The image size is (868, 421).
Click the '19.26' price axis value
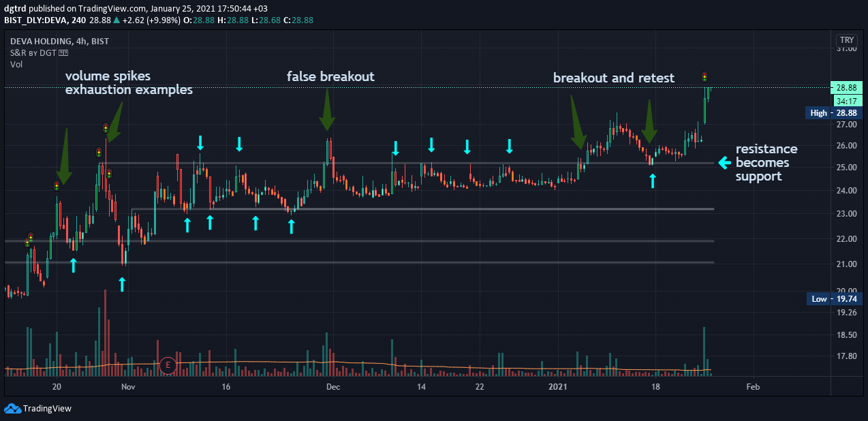846,313
